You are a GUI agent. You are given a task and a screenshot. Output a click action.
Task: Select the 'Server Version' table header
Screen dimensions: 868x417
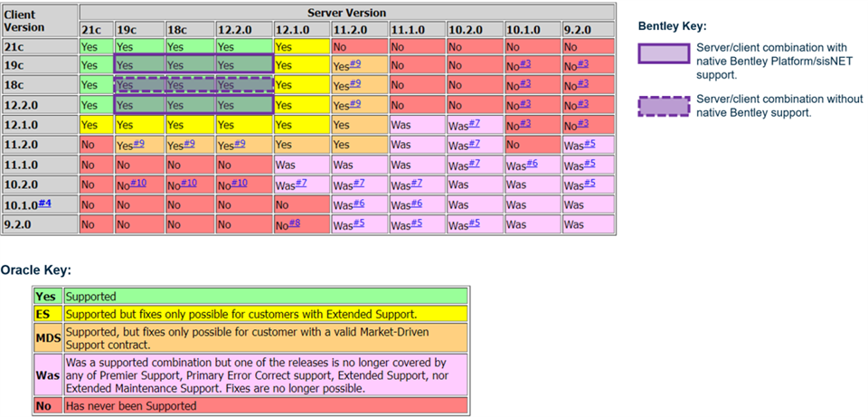point(347,12)
